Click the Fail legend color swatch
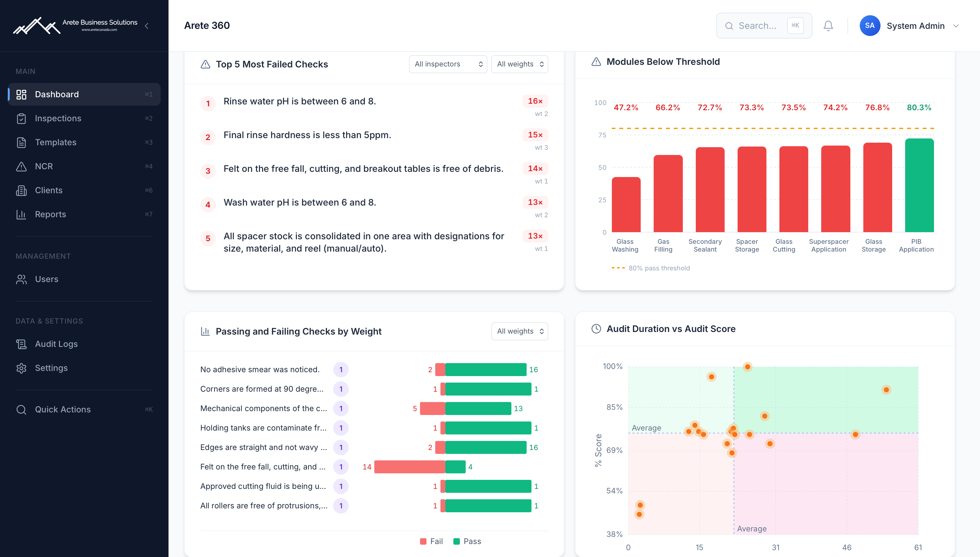The image size is (980, 557). coord(423,542)
